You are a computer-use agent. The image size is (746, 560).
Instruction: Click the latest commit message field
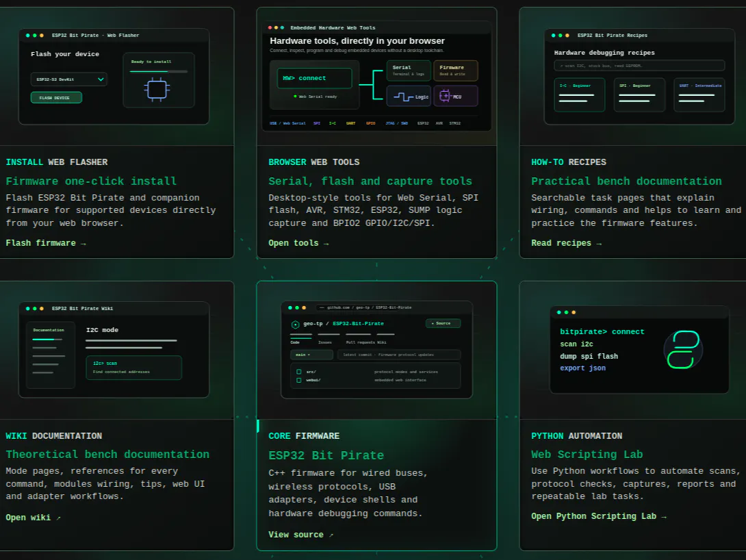pos(399,355)
